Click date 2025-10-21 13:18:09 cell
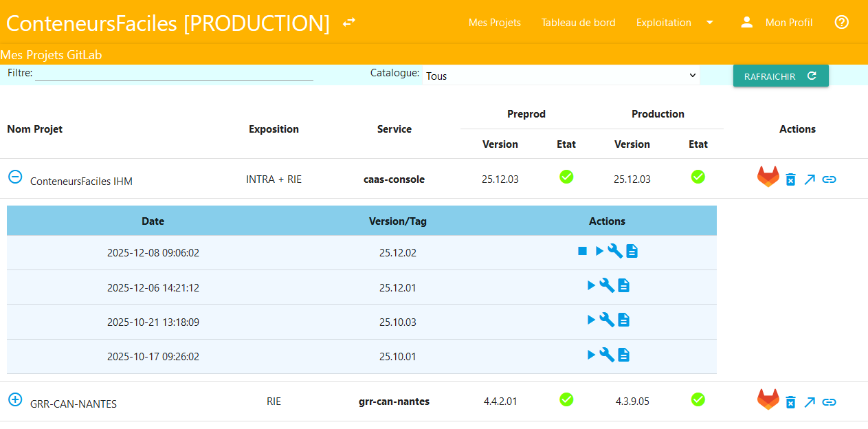 pyautogui.click(x=153, y=322)
